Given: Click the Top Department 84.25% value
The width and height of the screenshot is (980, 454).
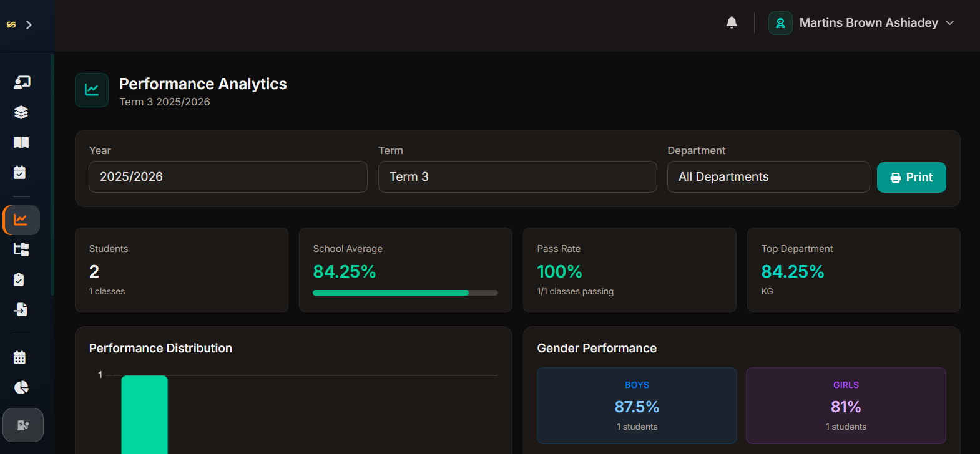Looking at the screenshot, I should [793, 272].
